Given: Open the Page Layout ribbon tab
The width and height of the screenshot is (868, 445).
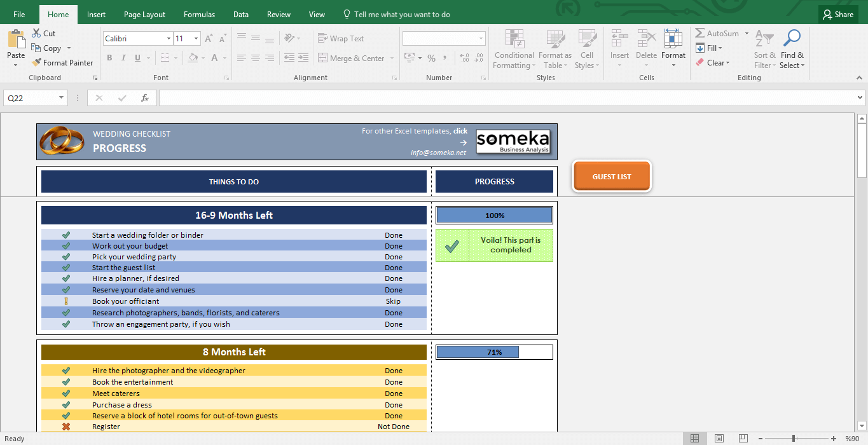Looking at the screenshot, I should click(x=144, y=15).
